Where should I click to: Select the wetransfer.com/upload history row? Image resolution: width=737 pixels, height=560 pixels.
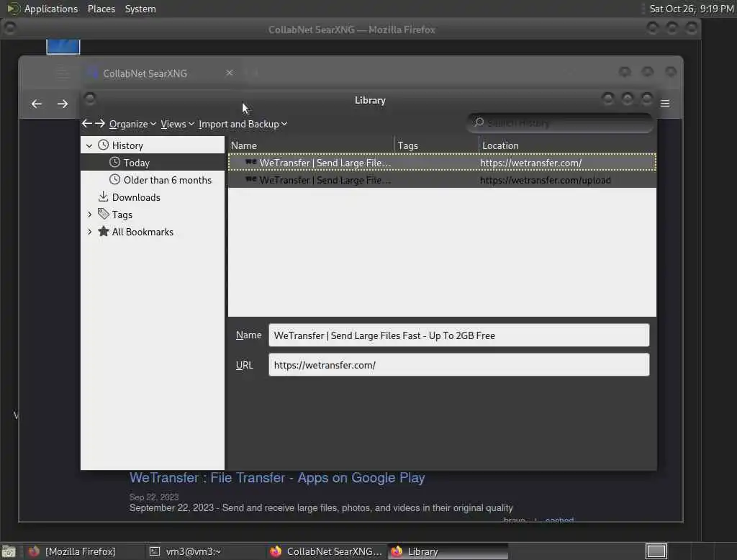click(x=442, y=180)
